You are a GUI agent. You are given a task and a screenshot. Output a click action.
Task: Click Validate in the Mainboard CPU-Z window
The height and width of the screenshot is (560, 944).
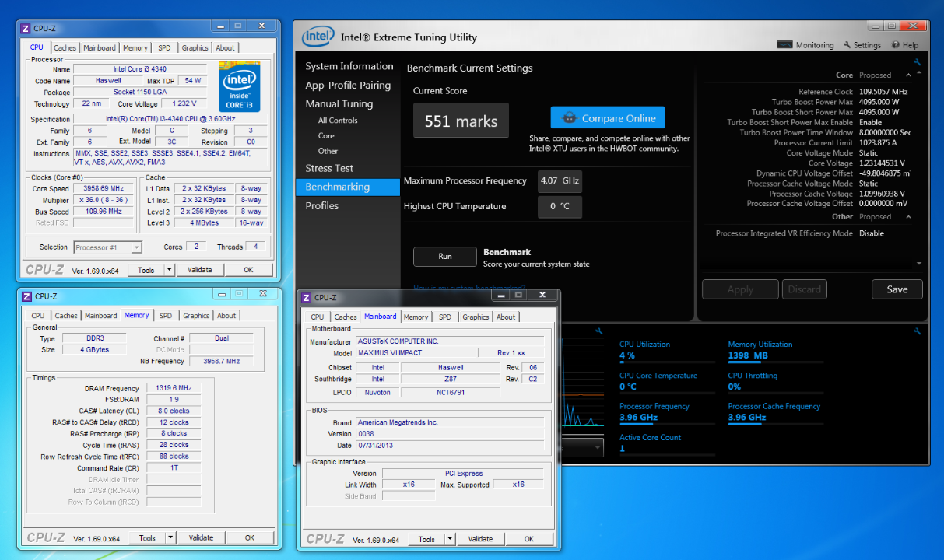point(480,539)
